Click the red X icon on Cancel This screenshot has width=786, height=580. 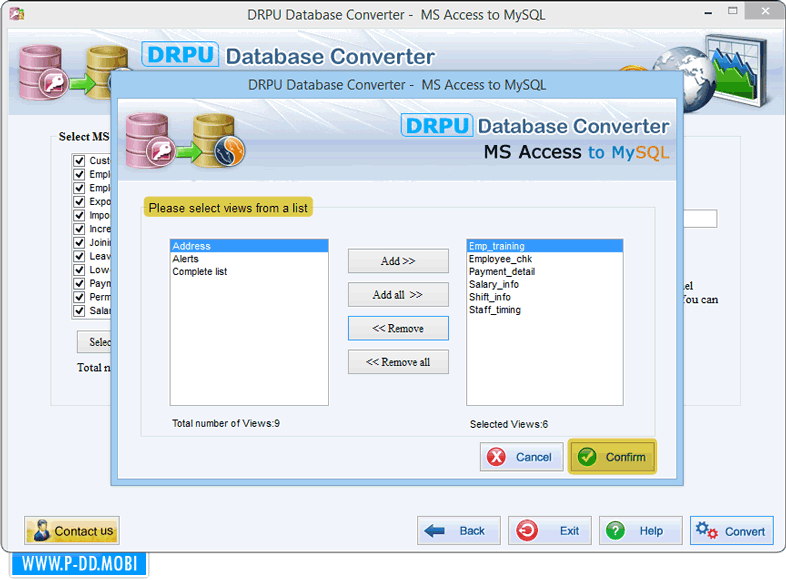(x=496, y=457)
